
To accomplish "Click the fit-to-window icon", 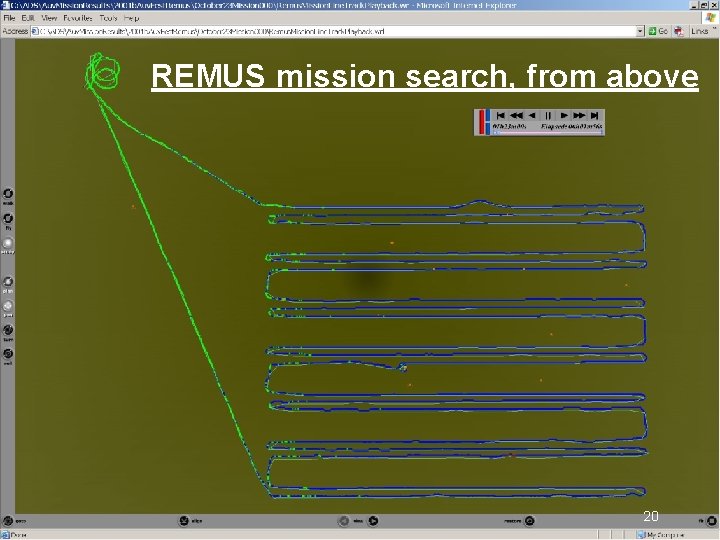I will click(x=711, y=521).
